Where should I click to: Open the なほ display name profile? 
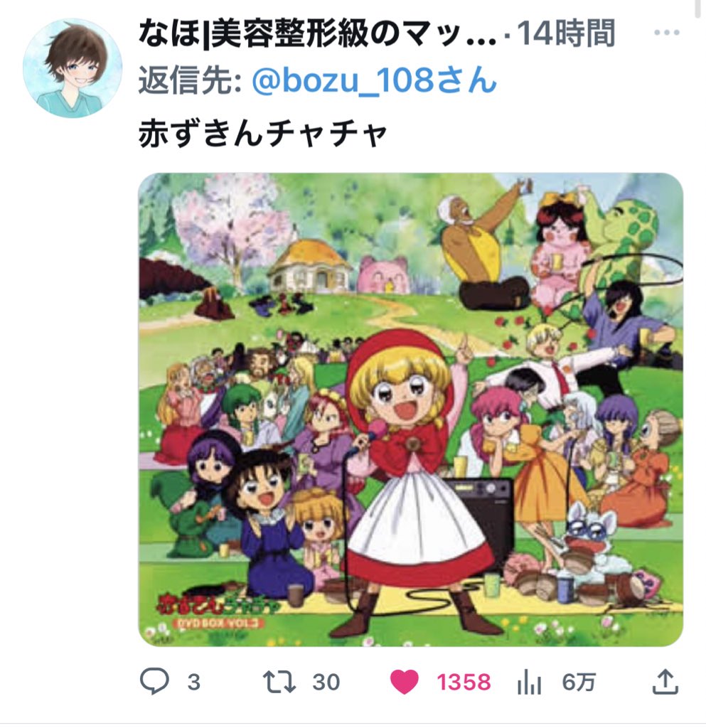coord(318,34)
